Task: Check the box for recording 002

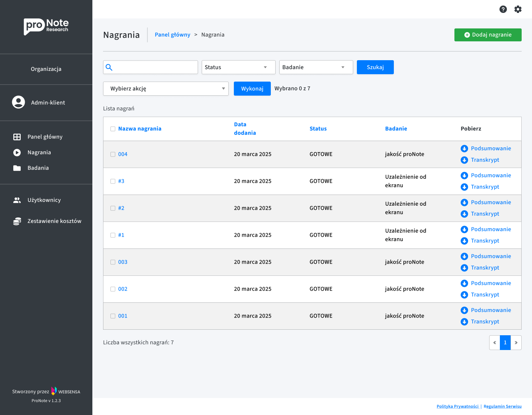Action: click(113, 289)
